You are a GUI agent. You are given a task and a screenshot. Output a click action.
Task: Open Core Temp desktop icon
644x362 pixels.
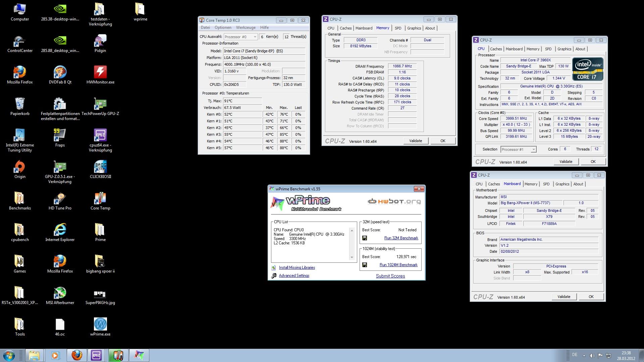[100, 201]
